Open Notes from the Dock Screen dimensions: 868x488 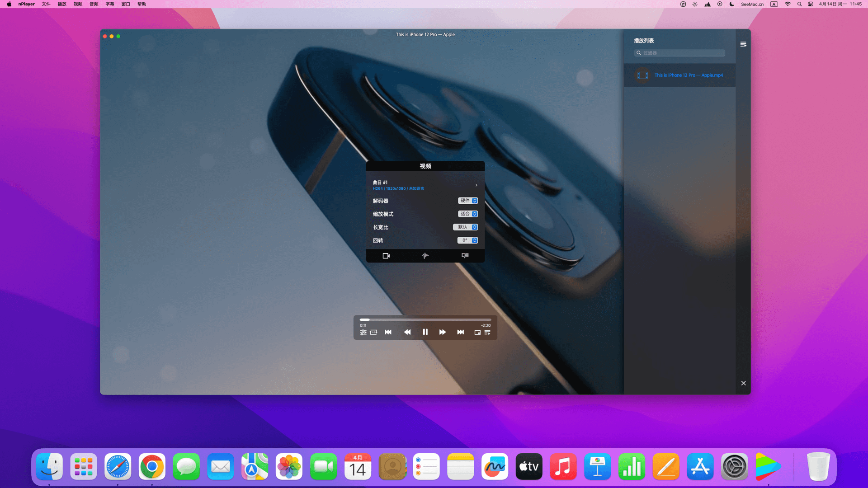point(461,466)
